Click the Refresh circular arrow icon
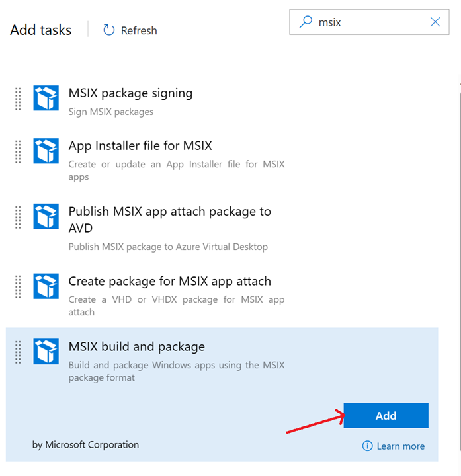 coord(109,30)
